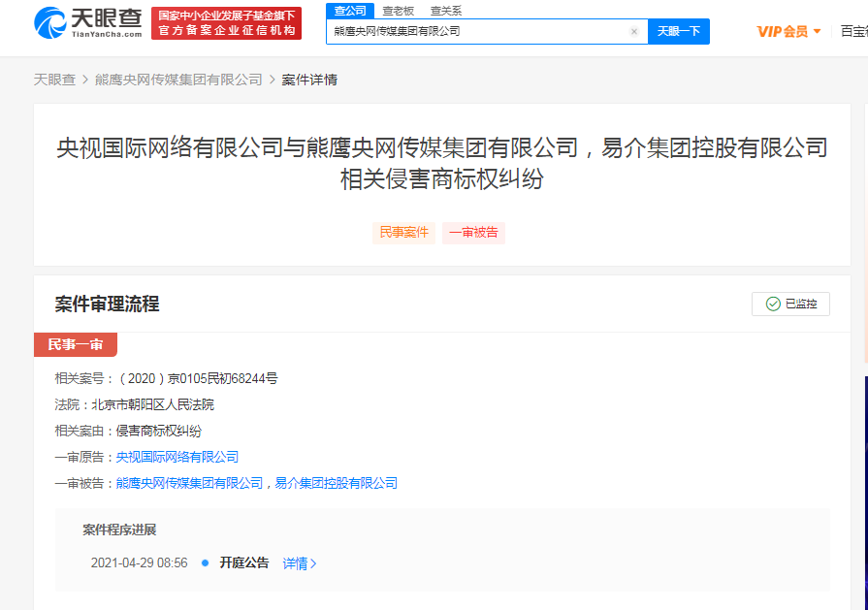Open defendant 易介集团控股有限公司 link
868x610 pixels.
[x=336, y=483]
